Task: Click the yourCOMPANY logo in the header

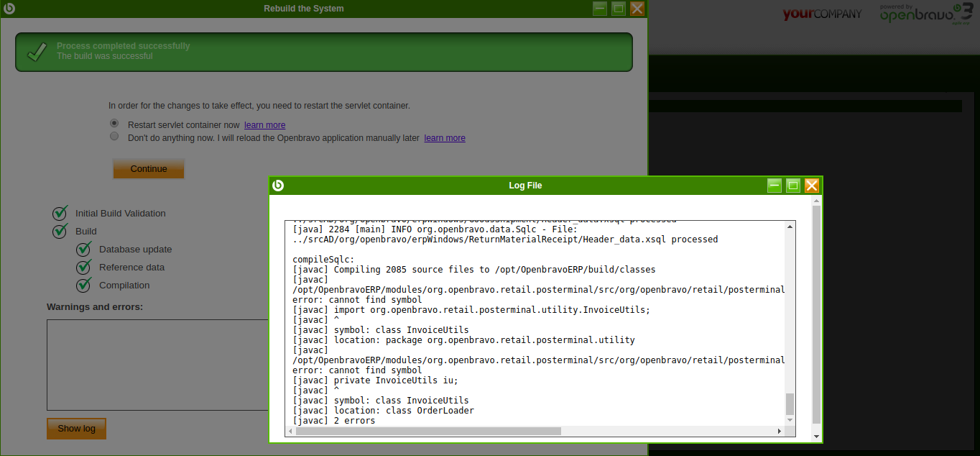Action: (822, 14)
